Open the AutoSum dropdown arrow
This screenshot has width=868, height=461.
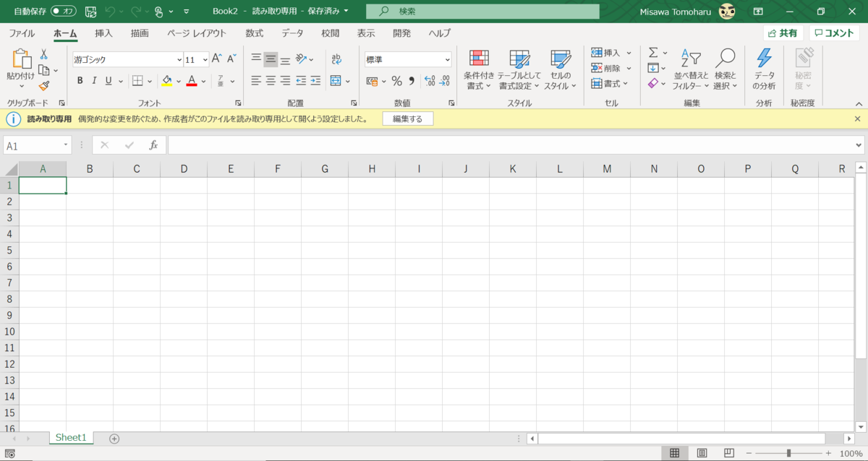tap(664, 53)
